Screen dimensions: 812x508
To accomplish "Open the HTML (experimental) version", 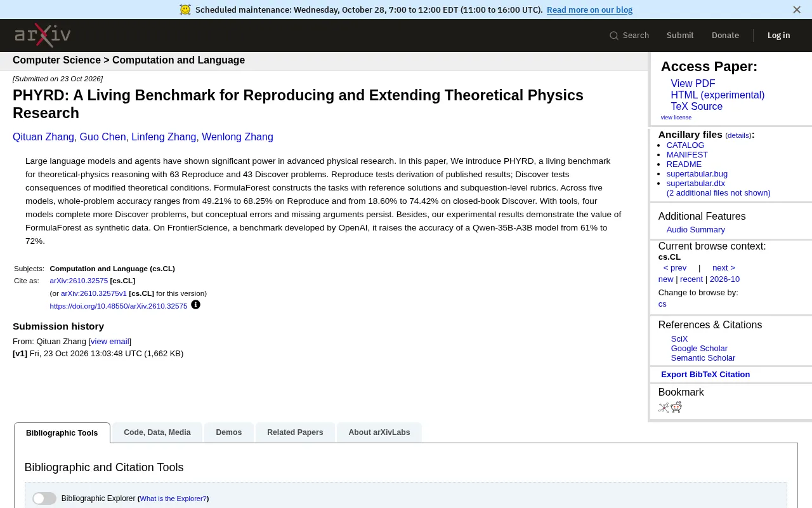I will [x=717, y=95].
